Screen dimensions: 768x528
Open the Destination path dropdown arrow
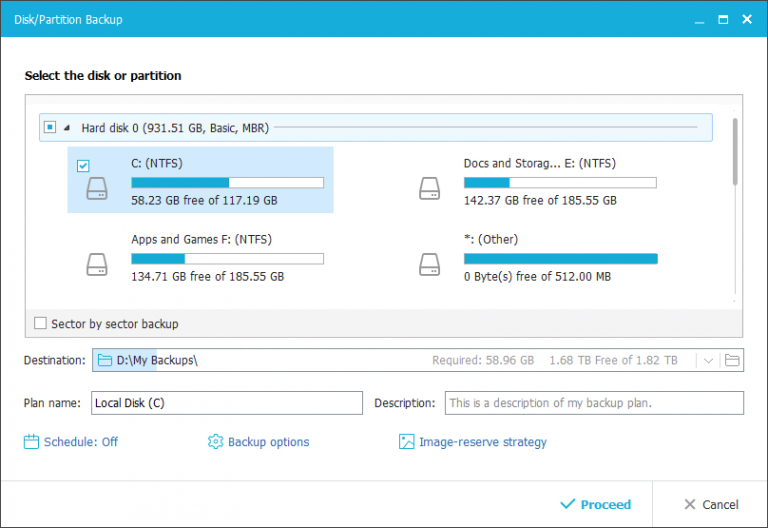[708, 360]
